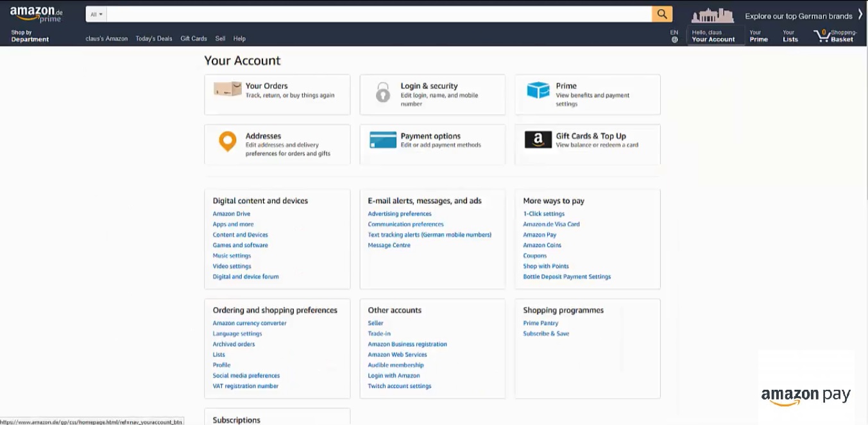Click into the main search text field
Screen dimensions: 868x425
[x=379, y=14]
